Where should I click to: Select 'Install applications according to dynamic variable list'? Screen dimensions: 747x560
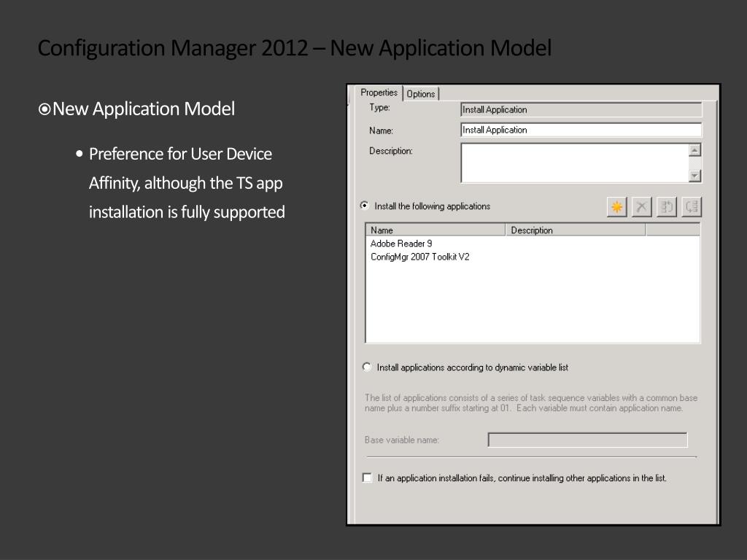(x=367, y=367)
